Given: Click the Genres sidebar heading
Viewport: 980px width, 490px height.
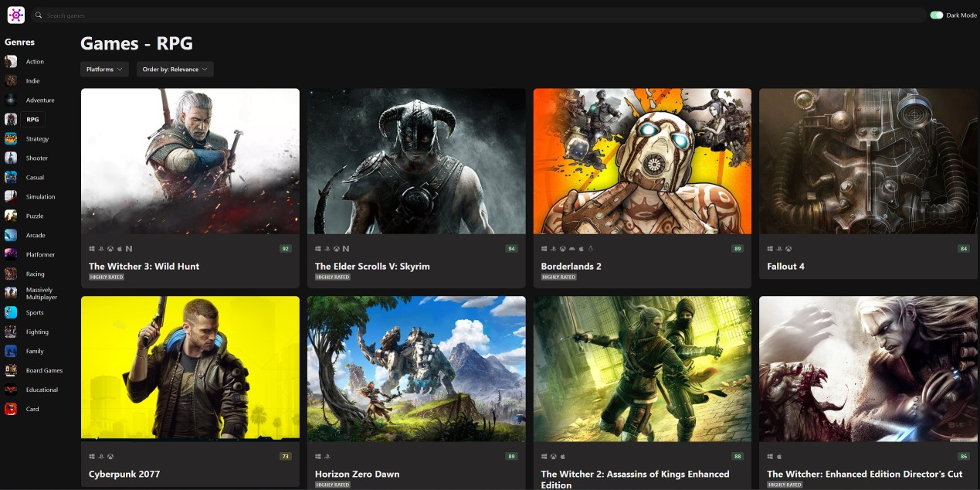Looking at the screenshot, I should click(19, 42).
